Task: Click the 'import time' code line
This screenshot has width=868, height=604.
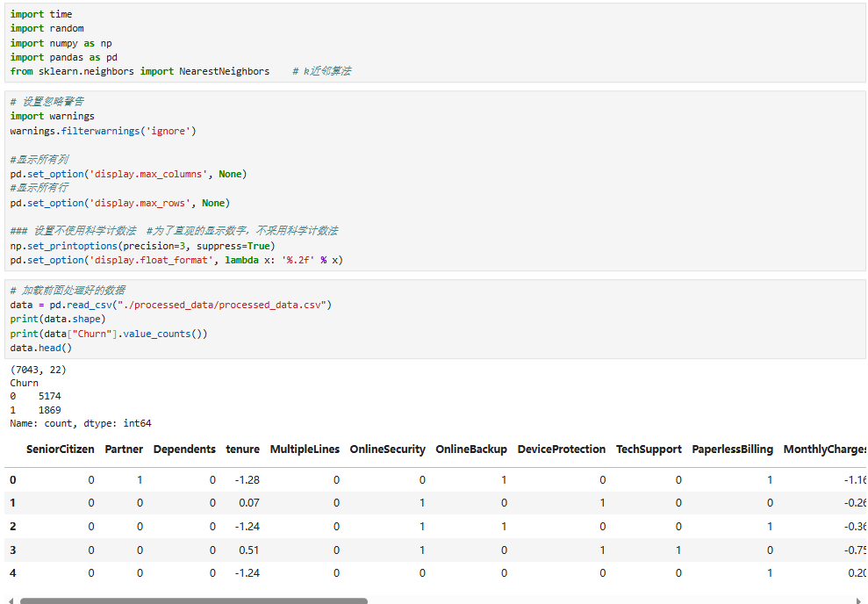Action: click(41, 14)
